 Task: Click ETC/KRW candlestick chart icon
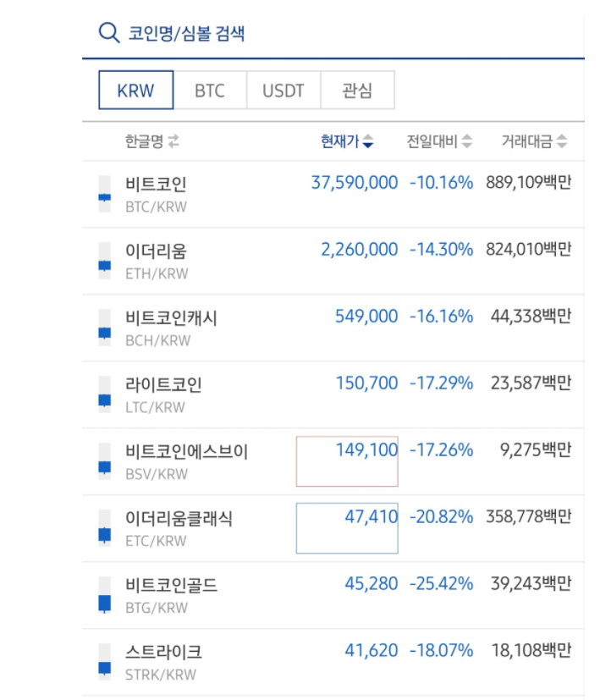click(104, 528)
